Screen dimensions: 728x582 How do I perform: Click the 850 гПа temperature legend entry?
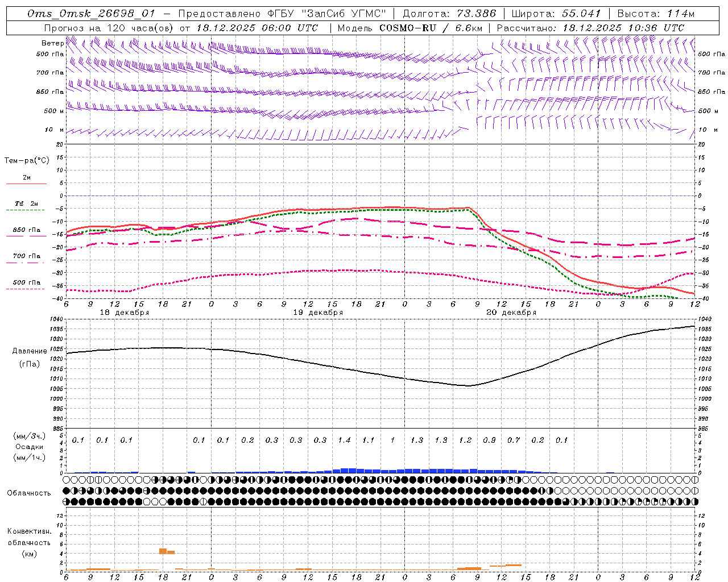tap(26, 230)
